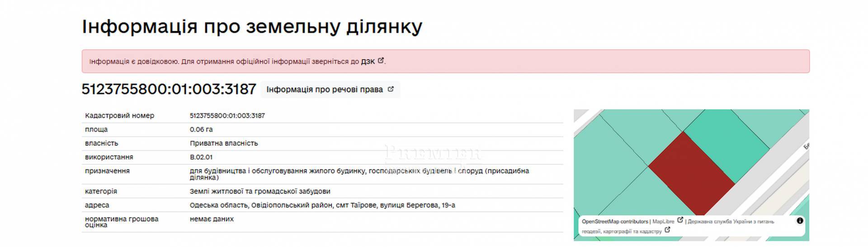Click the cadastral number value in table

pyautogui.click(x=227, y=116)
